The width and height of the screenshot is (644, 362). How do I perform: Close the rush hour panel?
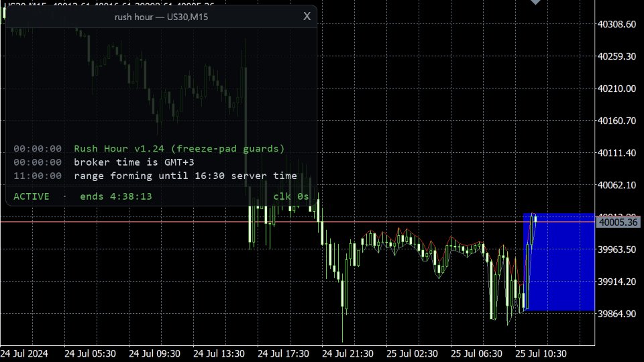[307, 16]
